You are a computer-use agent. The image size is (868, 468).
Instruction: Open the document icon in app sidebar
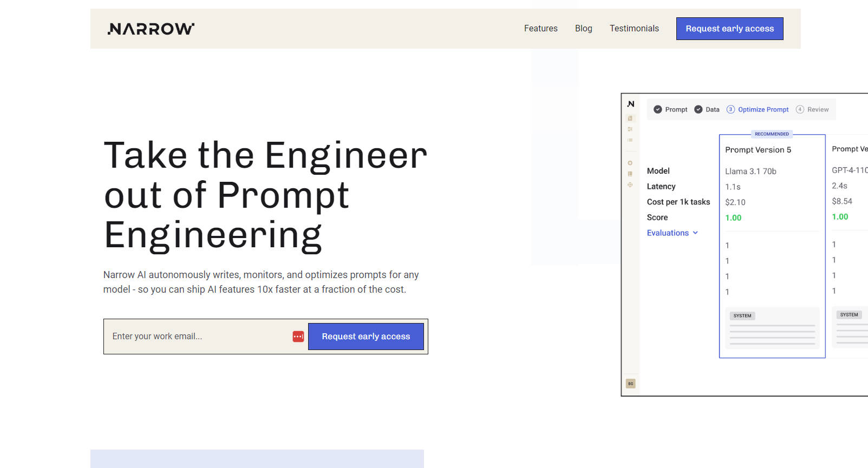coord(630,118)
